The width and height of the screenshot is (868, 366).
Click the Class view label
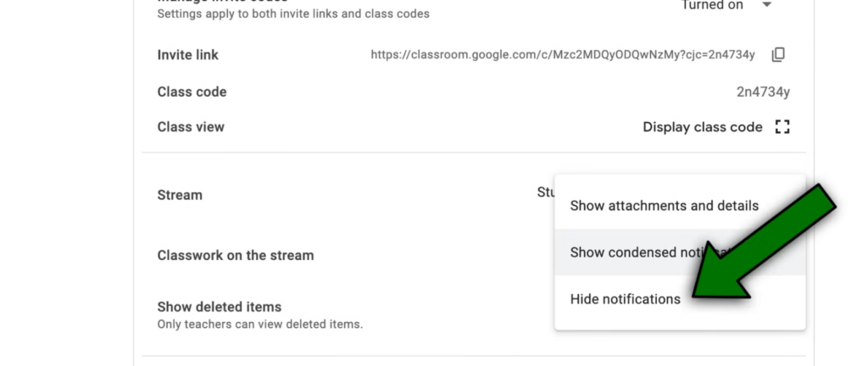191,127
